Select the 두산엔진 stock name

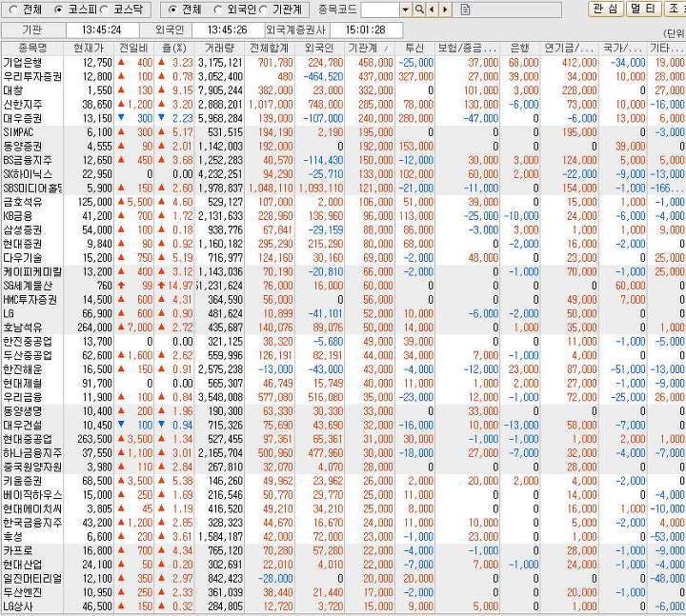pyautogui.click(x=22, y=593)
